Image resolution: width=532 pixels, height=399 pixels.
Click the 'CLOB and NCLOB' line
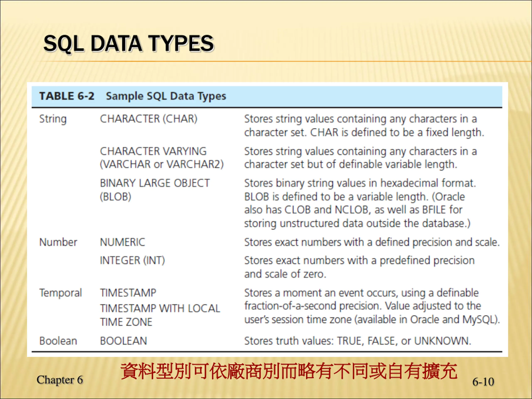pos(353,210)
